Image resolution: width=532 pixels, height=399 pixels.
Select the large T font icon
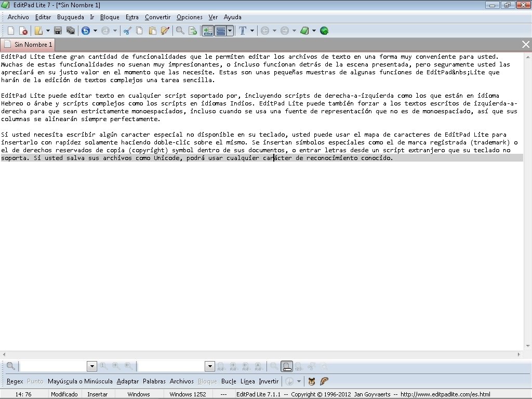tap(243, 31)
